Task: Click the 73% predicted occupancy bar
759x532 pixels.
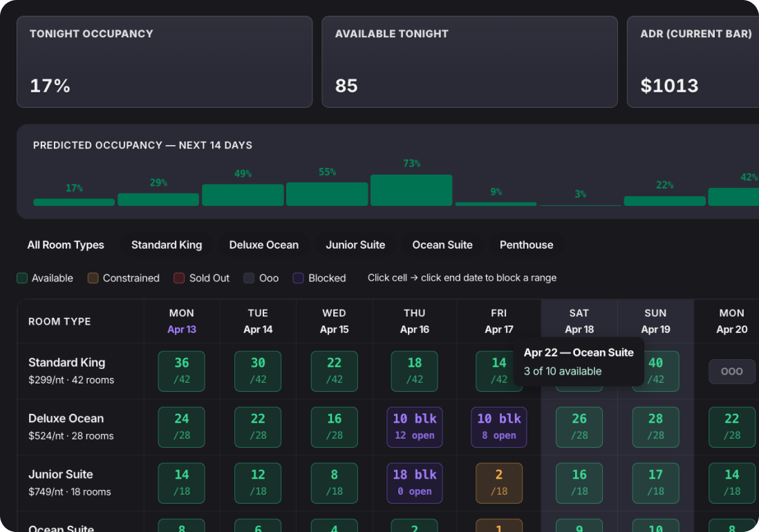Action: point(411,190)
